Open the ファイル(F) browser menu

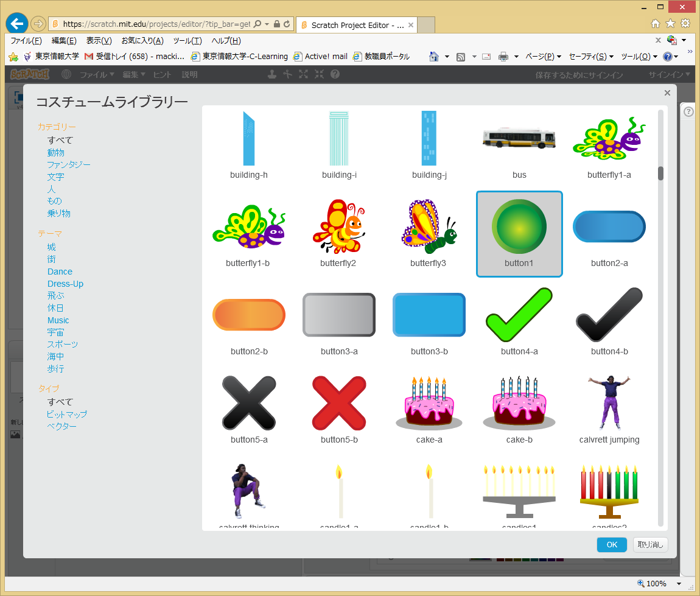tap(26, 41)
